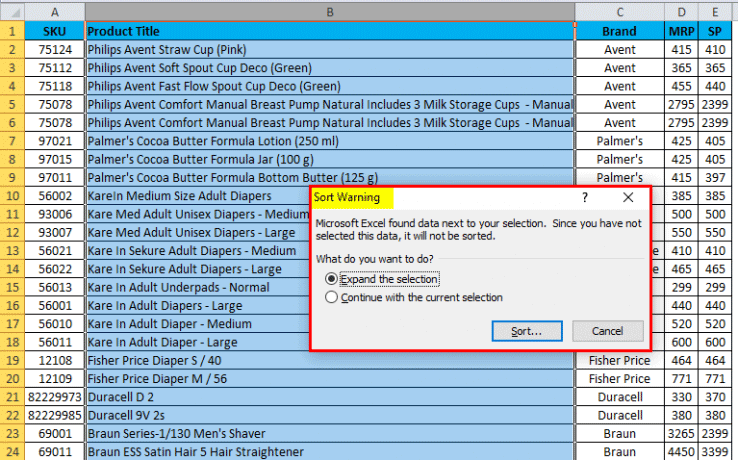This screenshot has width=738, height=460.
Task: Select the 'Expand the selection' radio button
Action: tap(332, 279)
